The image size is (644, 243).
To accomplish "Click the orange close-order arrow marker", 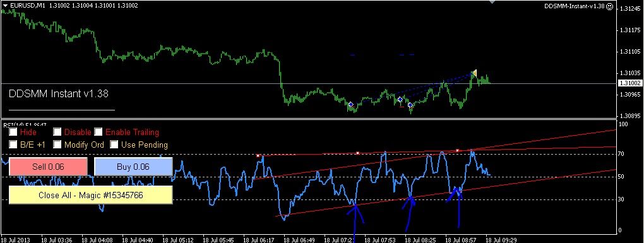I will tap(474, 73).
